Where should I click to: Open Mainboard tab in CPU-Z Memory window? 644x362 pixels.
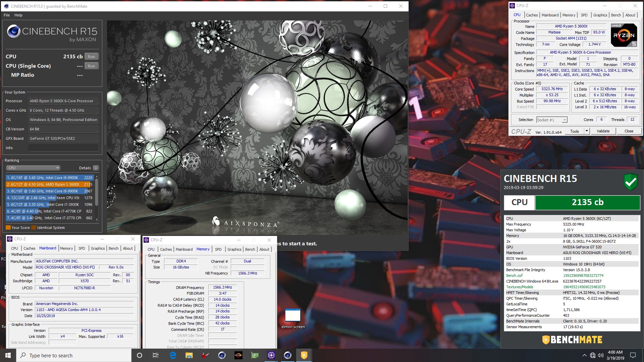click(x=184, y=249)
